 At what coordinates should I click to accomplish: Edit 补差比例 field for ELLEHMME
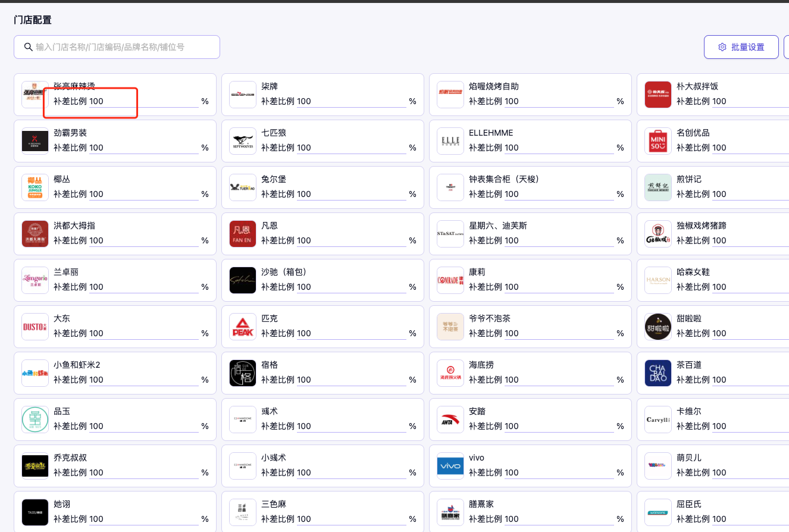coord(559,148)
